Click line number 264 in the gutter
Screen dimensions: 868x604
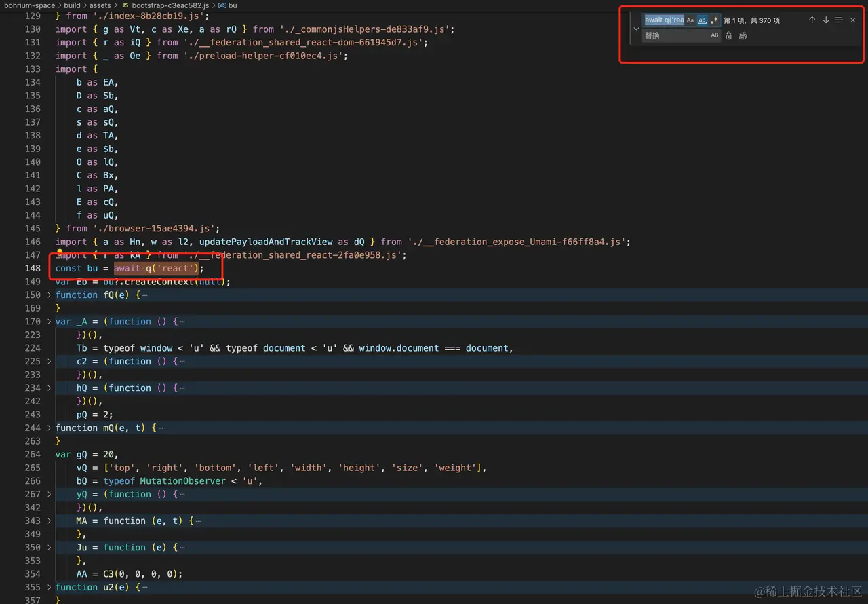tap(33, 454)
